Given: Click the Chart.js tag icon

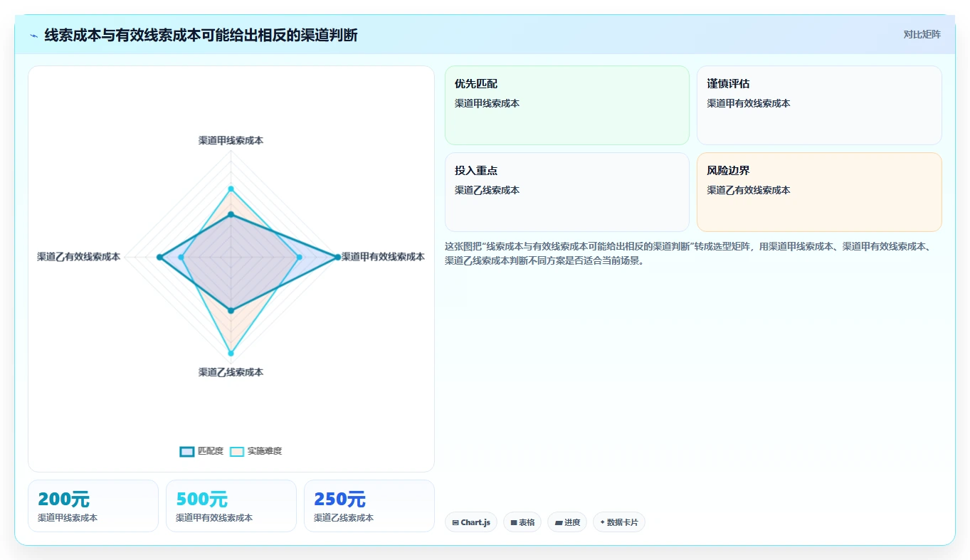Looking at the screenshot, I should tap(455, 522).
